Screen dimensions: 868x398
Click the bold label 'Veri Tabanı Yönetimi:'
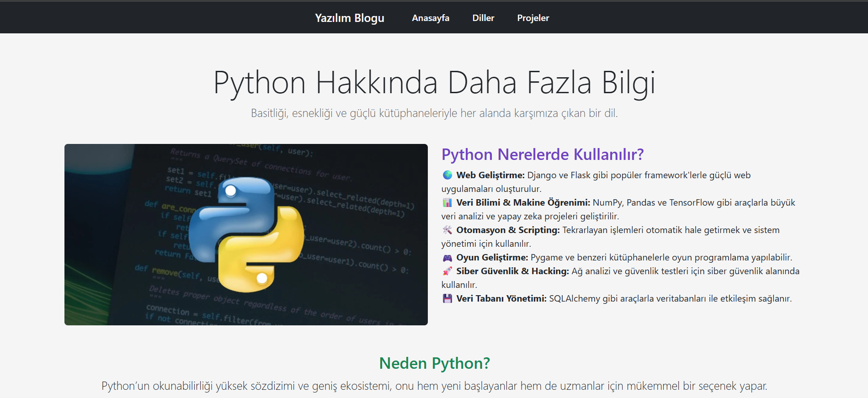click(501, 298)
